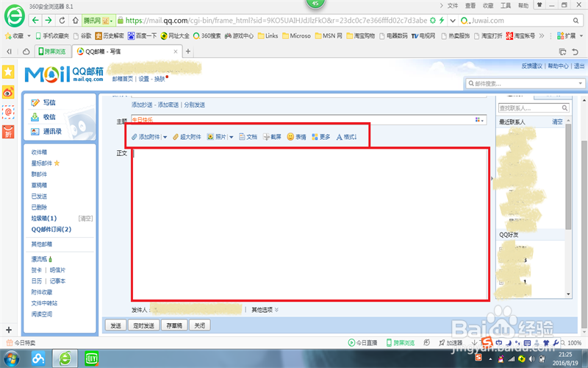
Task: Click the 分别发送 link
Action: point(194,105)
